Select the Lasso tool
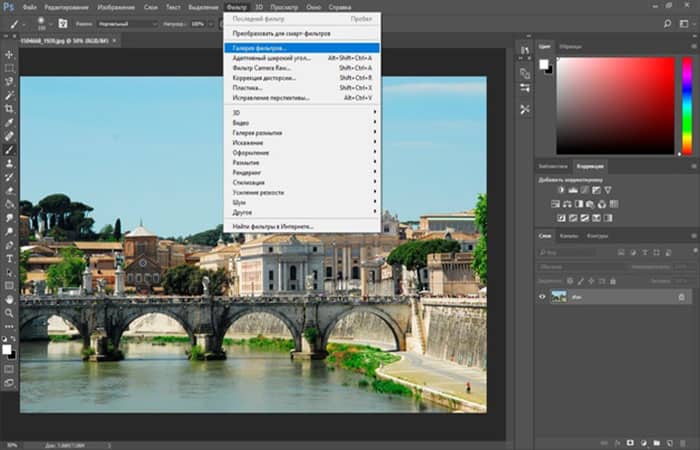Image resolution: width=700 pixels, height=450 pixels. tap(9, 82)
